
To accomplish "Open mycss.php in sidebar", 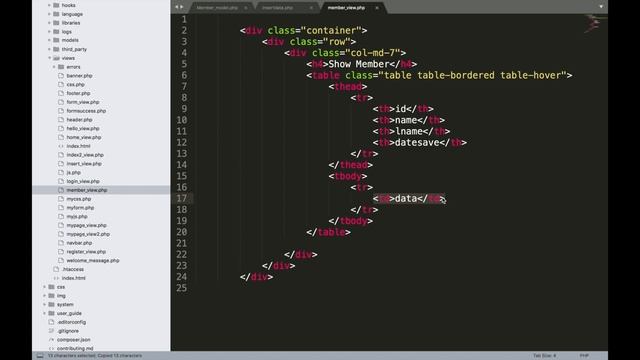I will pos(79,199).
